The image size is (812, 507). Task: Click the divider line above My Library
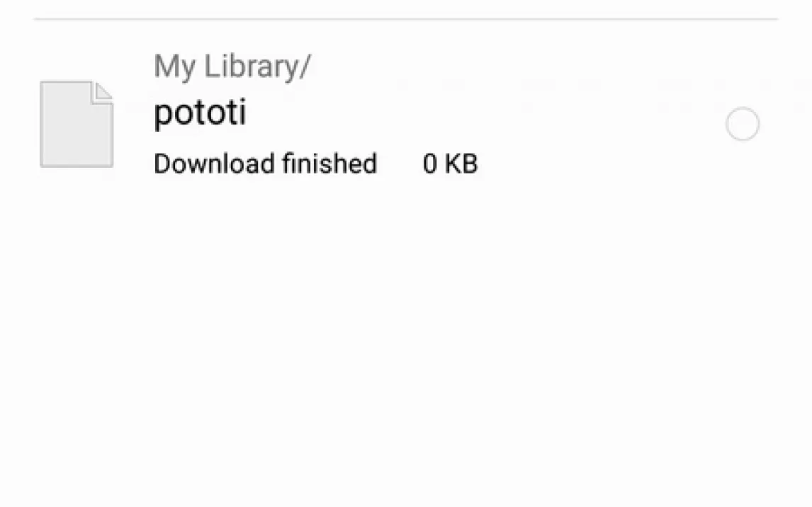click(405, 19)
